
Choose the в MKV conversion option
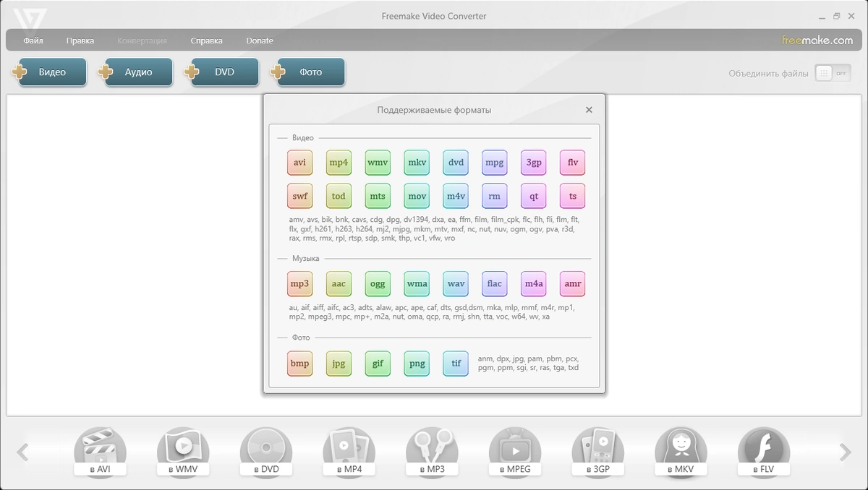tap(681, 452)
